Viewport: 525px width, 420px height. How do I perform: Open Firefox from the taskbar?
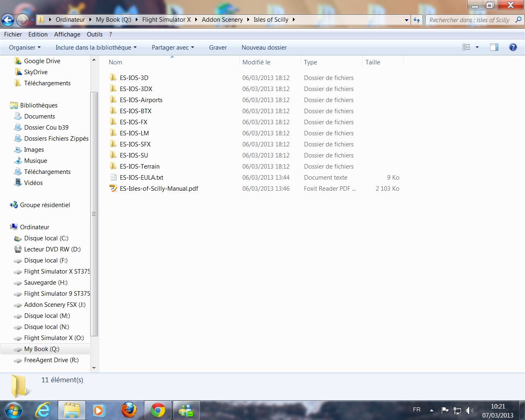point(129,410)
